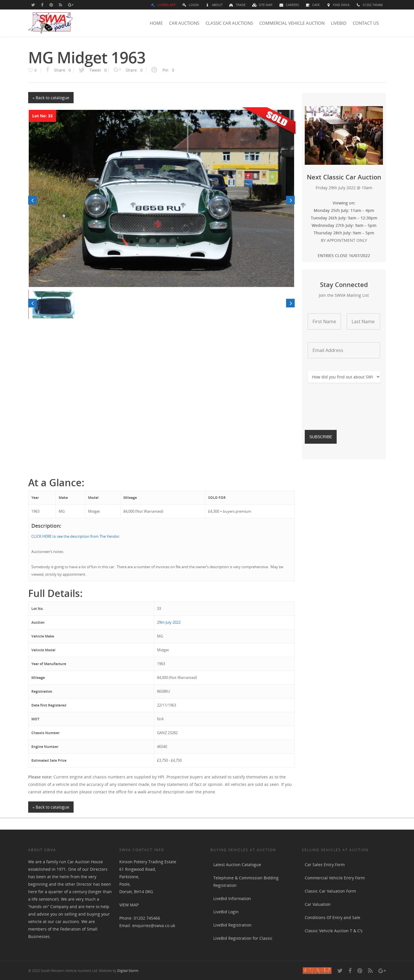Click the SUBSCRIBE button
The image size is (414, 980).
320,437
